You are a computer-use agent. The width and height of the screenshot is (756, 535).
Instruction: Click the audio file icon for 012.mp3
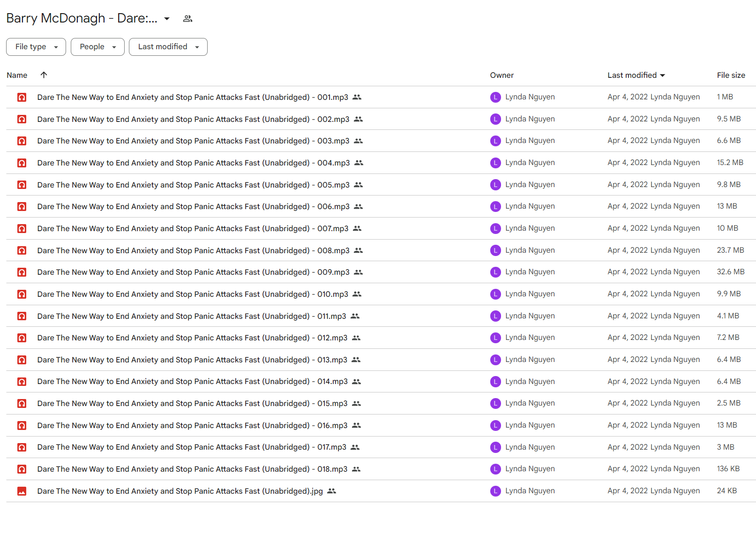point(22,338)
